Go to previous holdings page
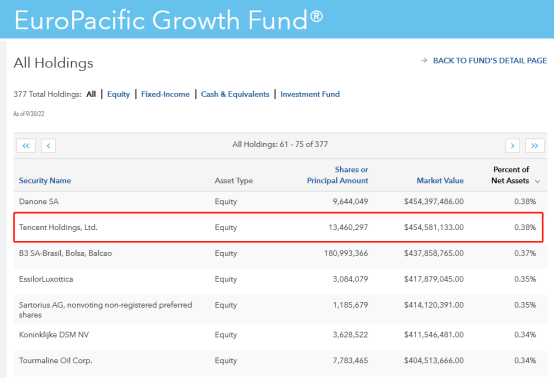The height and width of the screenshot is (378, 554). [48, 146]
